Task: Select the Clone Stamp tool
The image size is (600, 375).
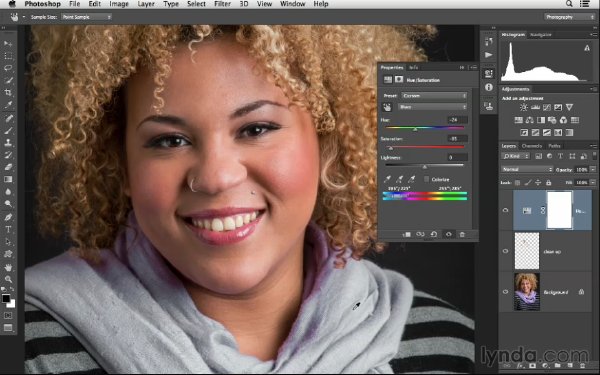Action: pyautogui.click(x=8, y=143)
